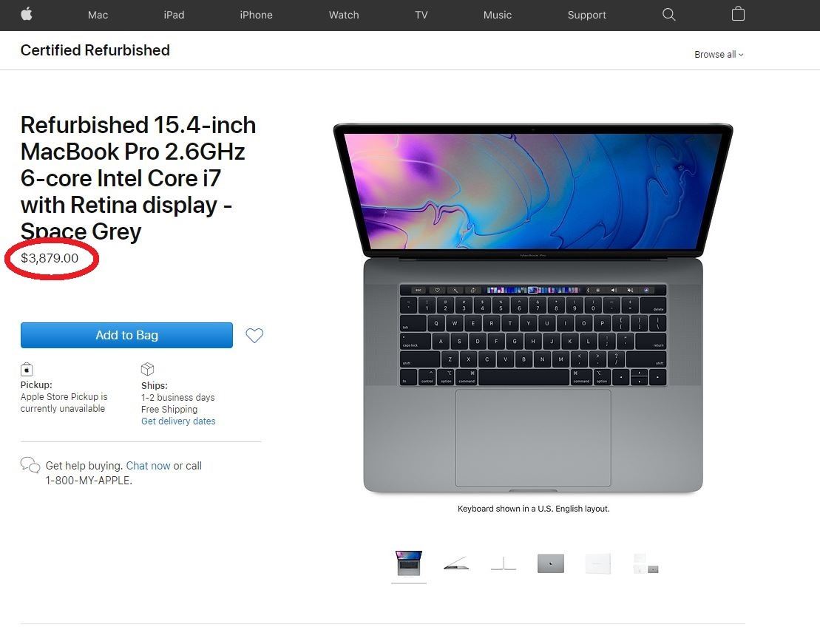Open the Get delivery dates link
The height and width of the screenshot is (644, 820).
point(178,421)
